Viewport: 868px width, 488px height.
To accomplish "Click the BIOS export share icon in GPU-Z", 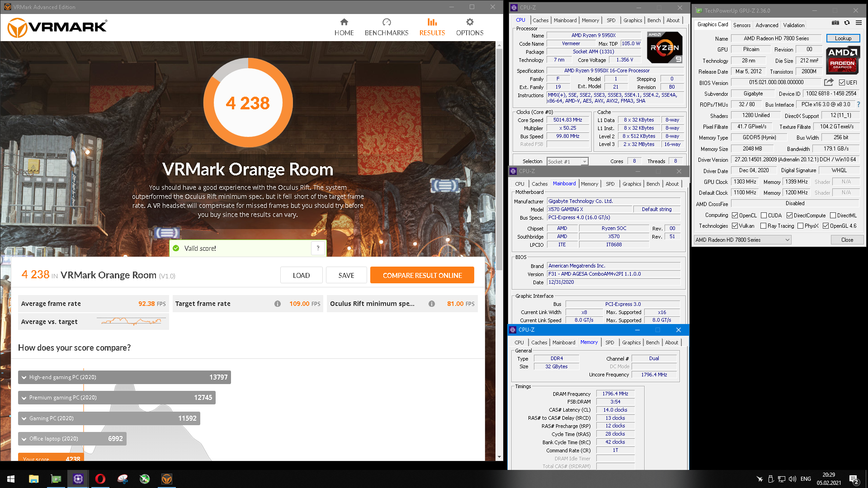I will point(829,82).
